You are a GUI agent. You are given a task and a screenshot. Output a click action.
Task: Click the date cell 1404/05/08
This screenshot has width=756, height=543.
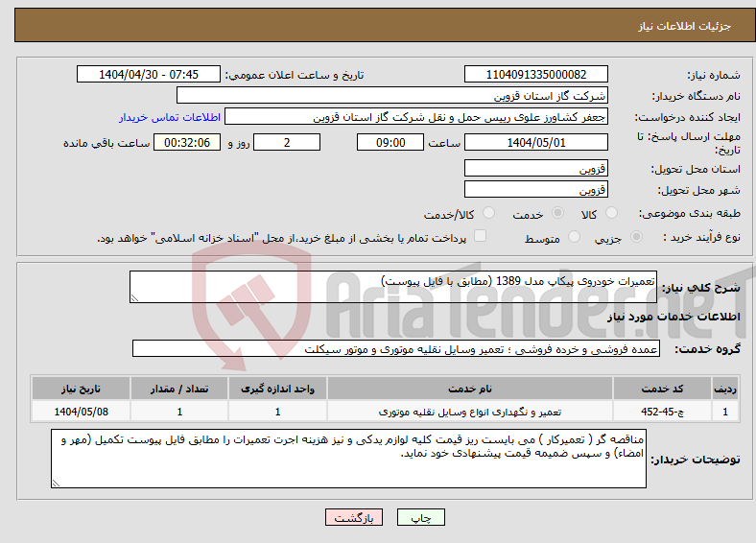point(81,412)
